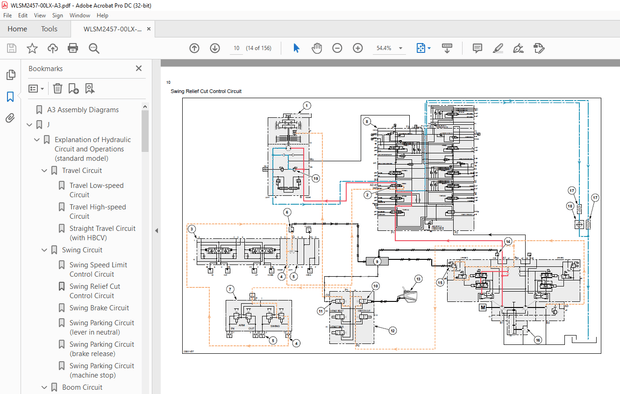This screenshot has height=394, width=620.
Task: Collapse the Swing Circuit bookmark
Action: point(44,250)
